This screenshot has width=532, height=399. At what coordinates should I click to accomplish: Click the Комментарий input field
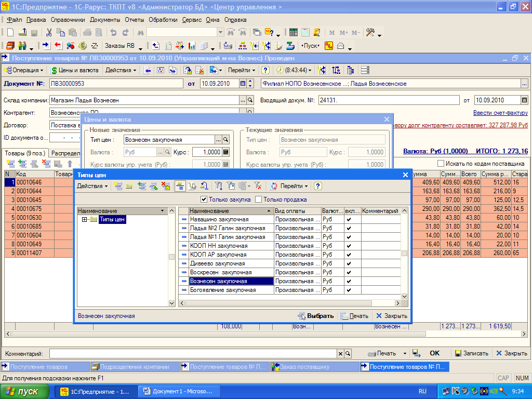(193, 353)
